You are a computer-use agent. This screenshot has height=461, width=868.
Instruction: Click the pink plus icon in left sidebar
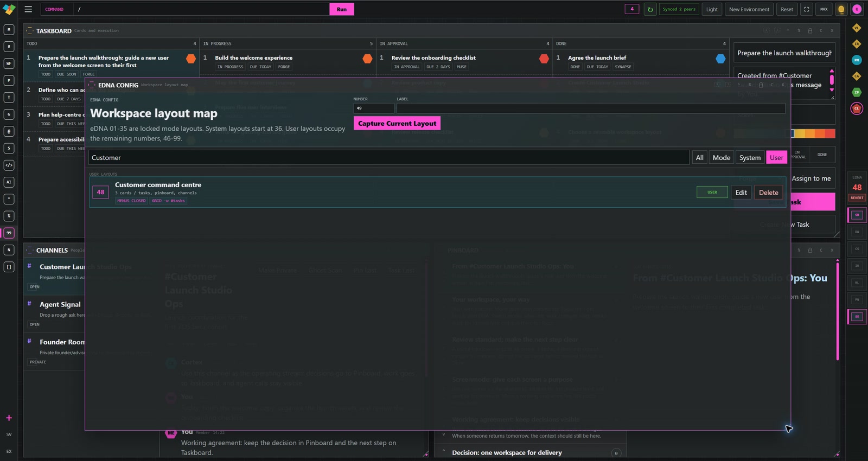click(9, 418)
